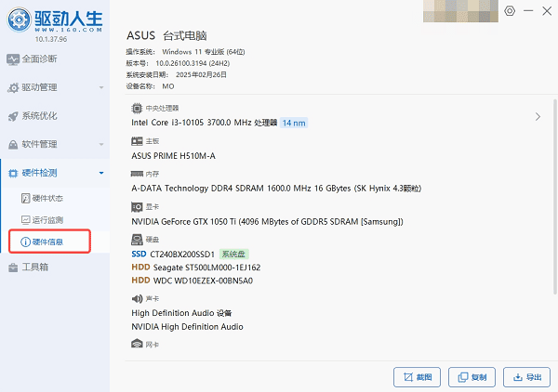This screenshot has height=392, width=558.
Task: Collapse the 硬件检测 arrow
Action: click(101, 173)
